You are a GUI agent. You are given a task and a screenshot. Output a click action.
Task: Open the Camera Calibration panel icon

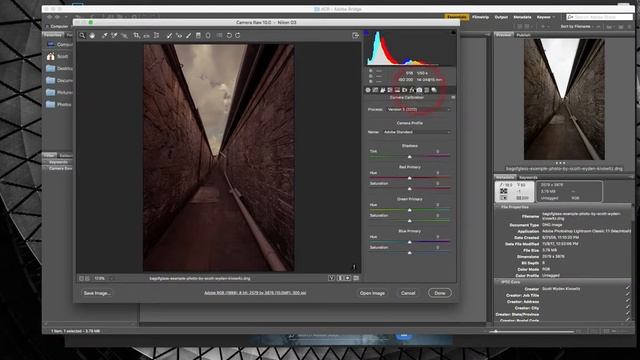pyautogui.click(x=419, y=90)
